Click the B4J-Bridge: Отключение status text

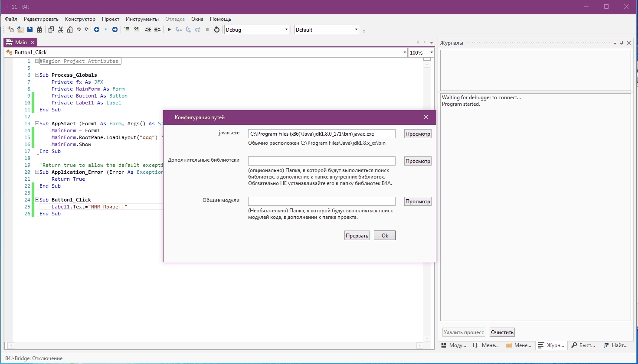coord(34,358)
